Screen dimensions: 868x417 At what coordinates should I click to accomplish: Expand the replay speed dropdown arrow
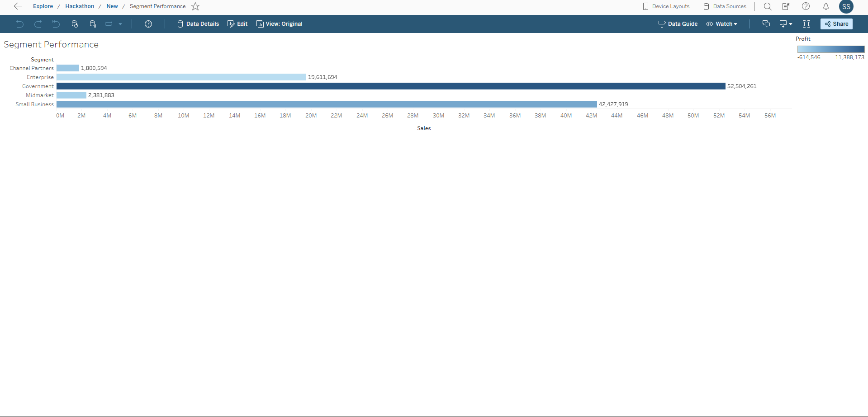[x=120, y=24]
